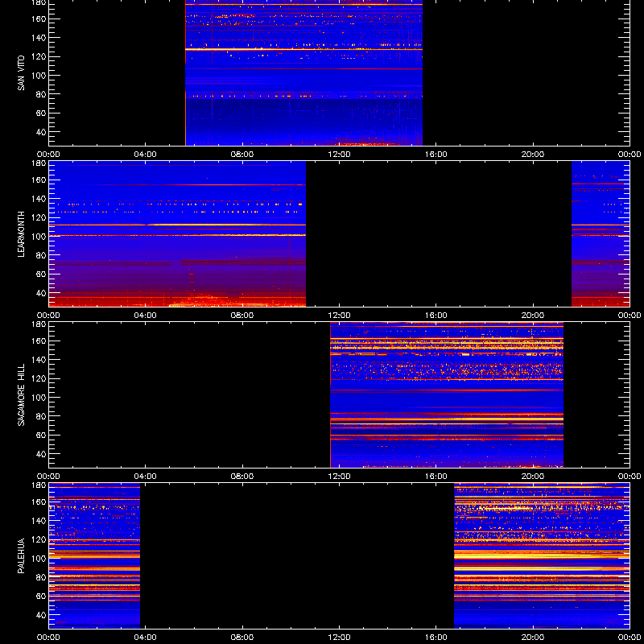Viewport: 644px width, 644px height.
Task: Click the 12:00 time label below Sagamore Hill panel
Action: point(339,477)
